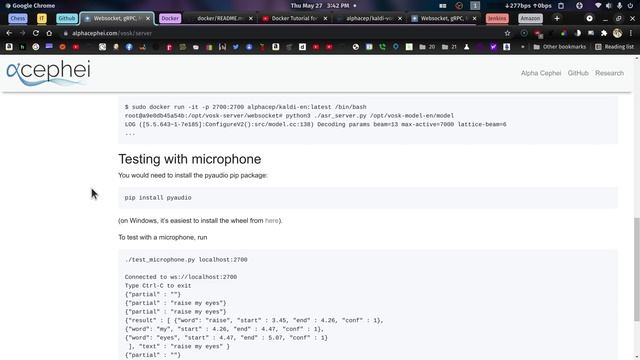Click the microphone tray icon
Image resolution: width=640 pixels, height=360 pixels.
coord(620,6)
